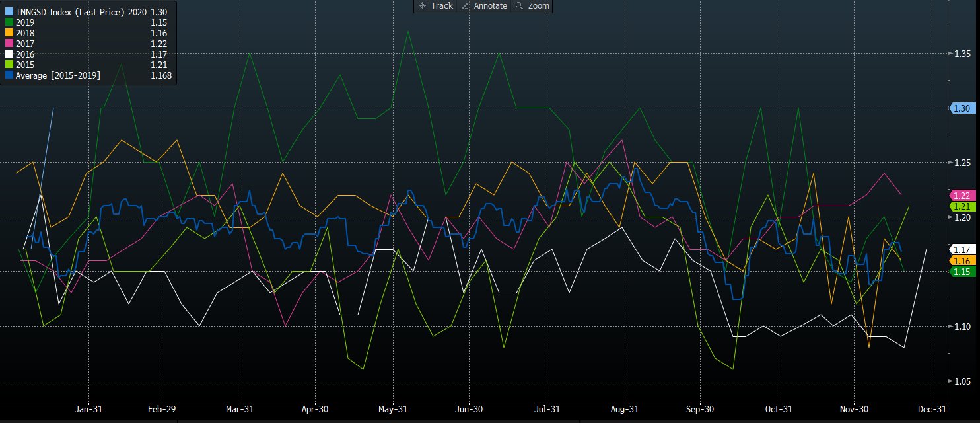980x423 pixels.
Task: Click the Nov-30 date axis label
Action: coord(855,410)
